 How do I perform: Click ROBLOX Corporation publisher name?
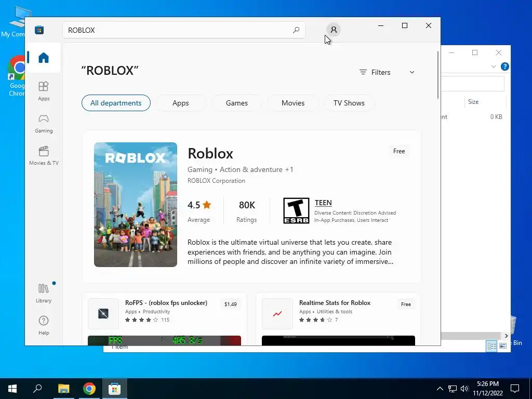pos(216,181)
